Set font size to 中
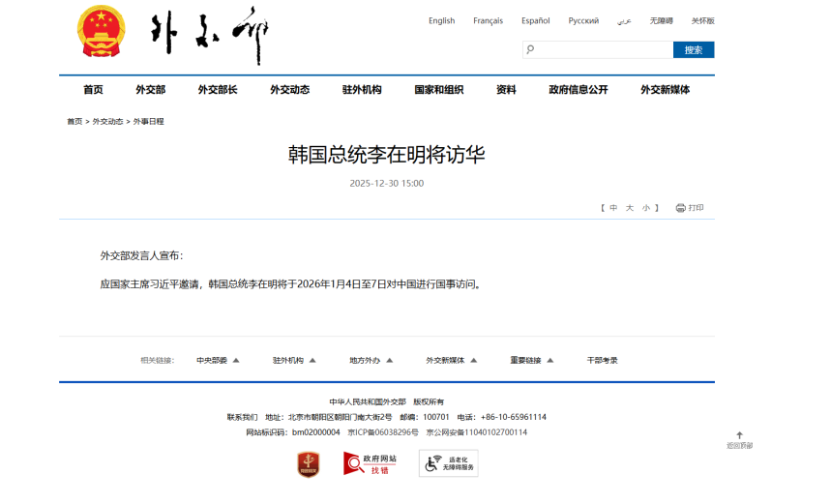This screenshot has height=504, width=831. click(x=613, y=208)
